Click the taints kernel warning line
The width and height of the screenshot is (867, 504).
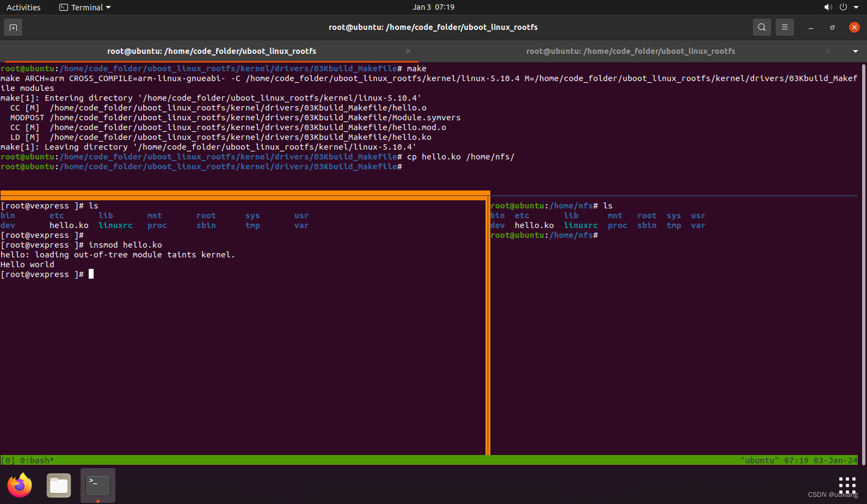pos(118,255)
